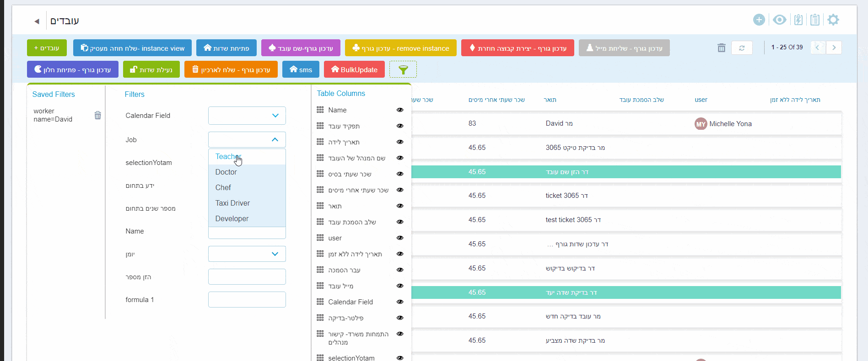Click the blue sms button
The image size is (868, 361).
[x=301, y=69]
